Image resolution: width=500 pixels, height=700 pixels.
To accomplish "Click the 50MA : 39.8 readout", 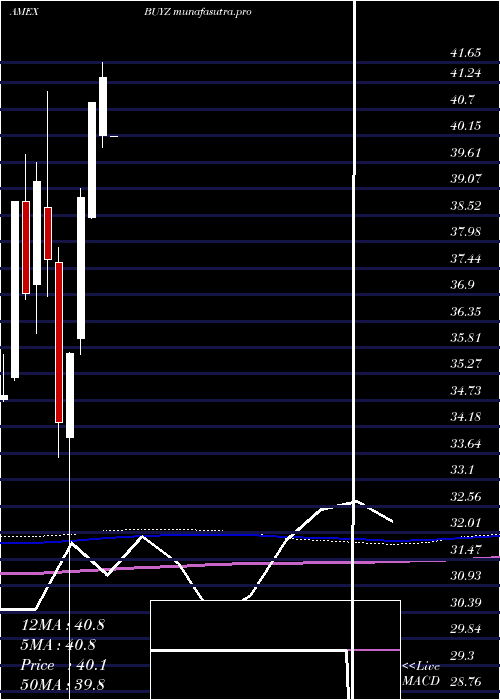I will pos(63,685).
